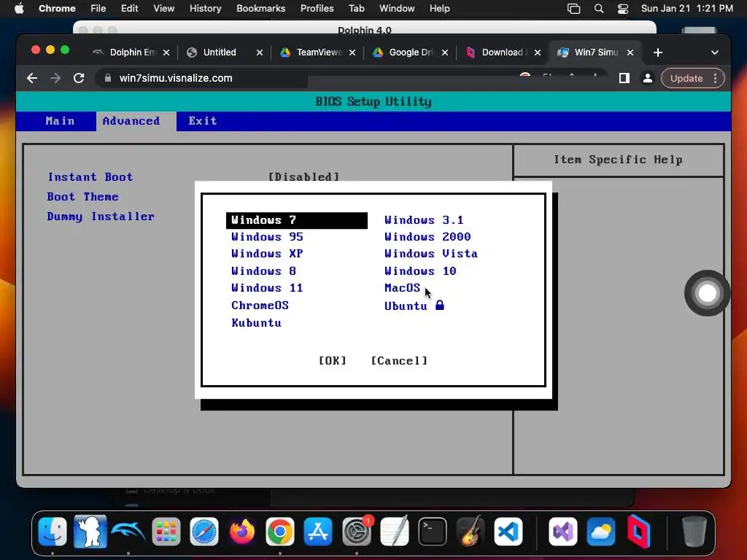Open GarageBand from the Dock
Screen dimensions: 747x560
(x=471, y=532)
